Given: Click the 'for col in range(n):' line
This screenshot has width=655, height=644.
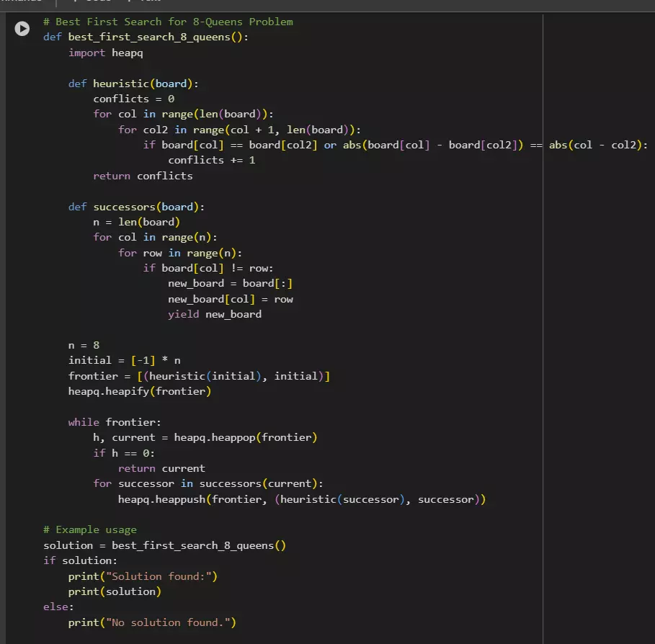Looking at the screenshot, I should pyautogui.click(x=155, y=237).
